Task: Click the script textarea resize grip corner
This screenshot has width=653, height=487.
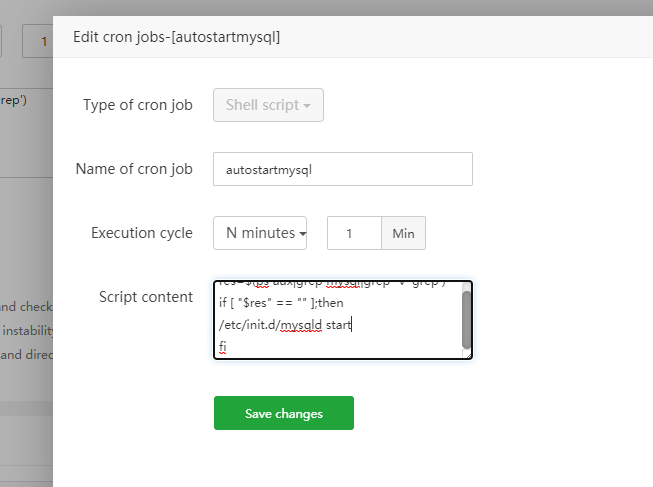Action: coord(467,353)
